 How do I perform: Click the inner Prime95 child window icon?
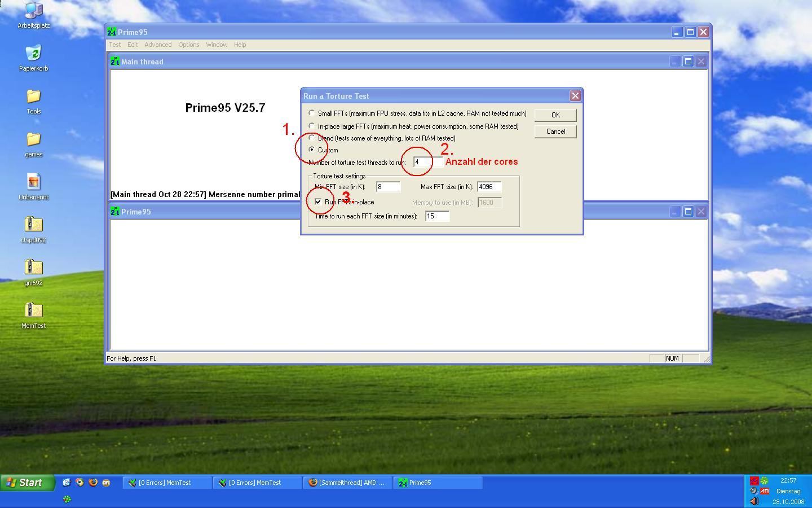115,212
